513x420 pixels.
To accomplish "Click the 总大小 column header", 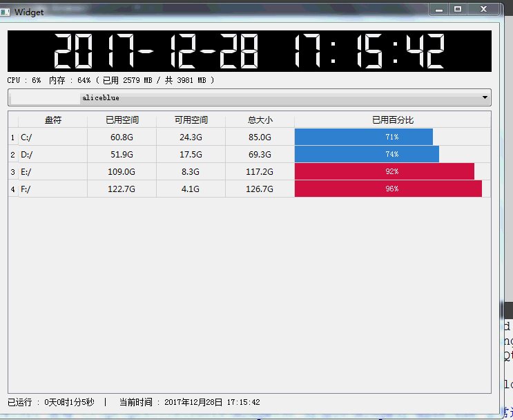I will coord(260,120).
